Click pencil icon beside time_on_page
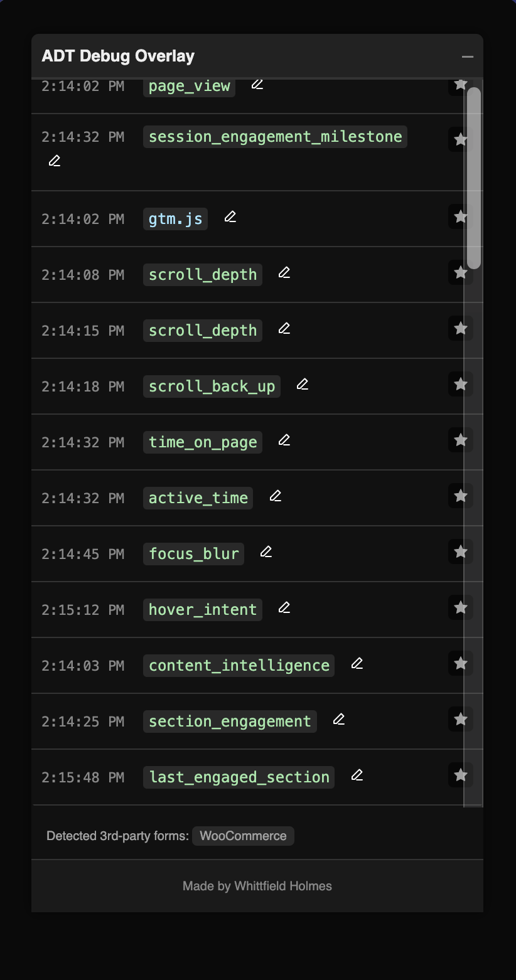This screenshot has height=980, width=516. coord(284,440)
